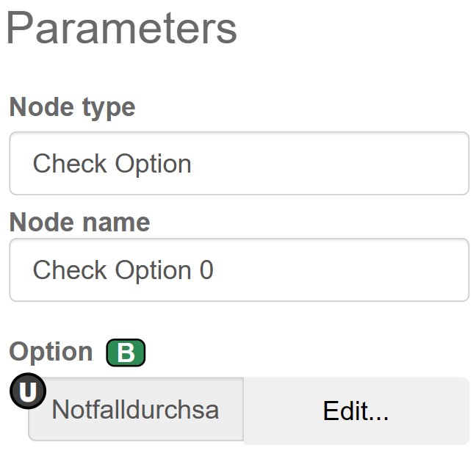Screen dimensions: 476x459
Task: Select the Notfalldurchsa option value box
Action: [136, 410]
